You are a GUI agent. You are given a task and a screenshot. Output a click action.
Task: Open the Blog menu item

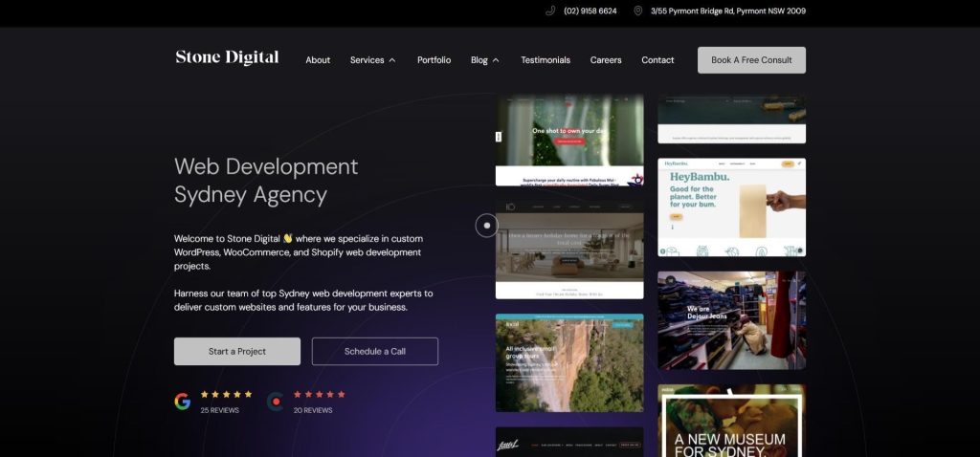point(479,60)
